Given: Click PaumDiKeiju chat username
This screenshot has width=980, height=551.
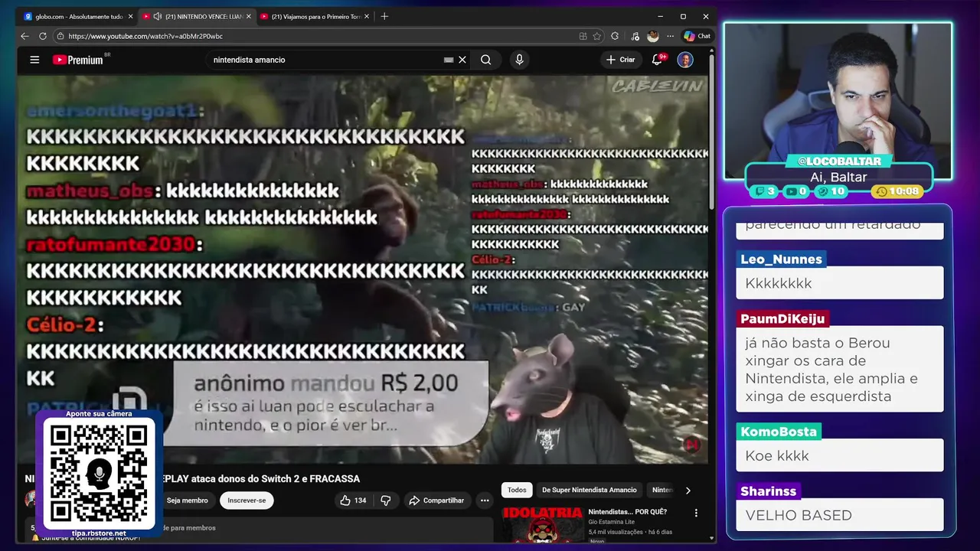Looking at the screenshot, I should click(782, 318).
